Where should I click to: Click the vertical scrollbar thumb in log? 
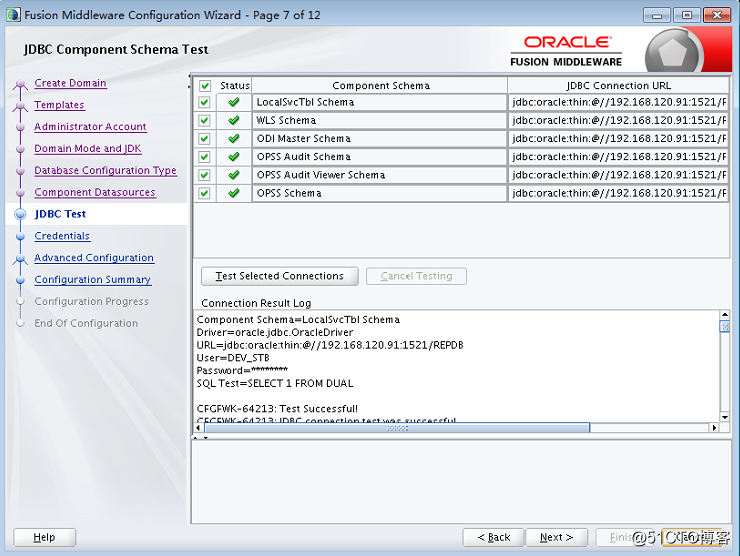click(724, 326)
